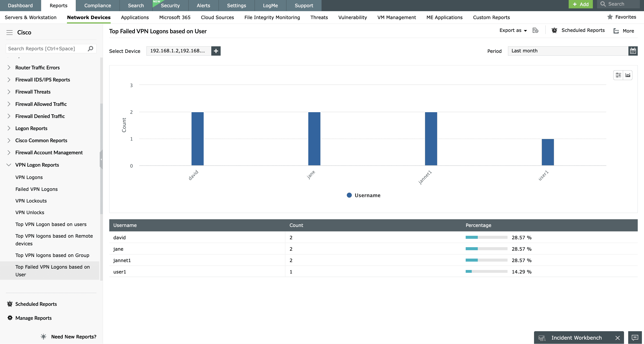Toggle the Username legend series
644x344 pixels.
(x=364, y=195)
